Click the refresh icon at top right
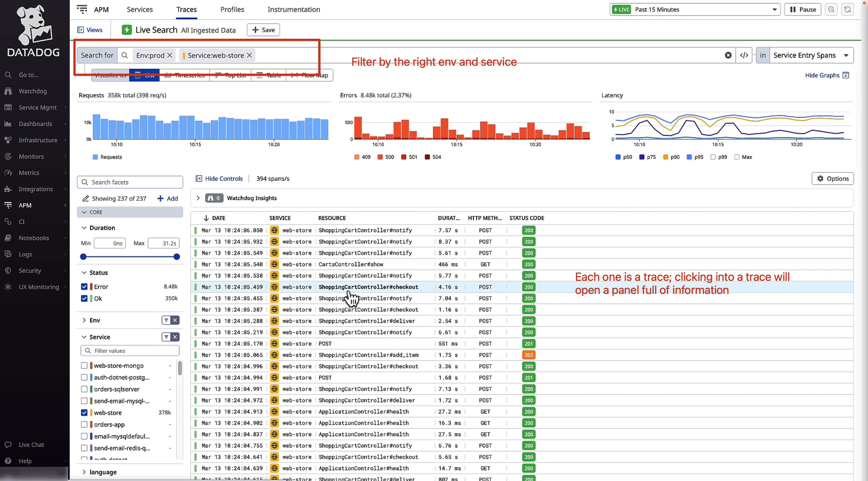The image size is (868, 481). pyautogui.click(x=847, y=9)
